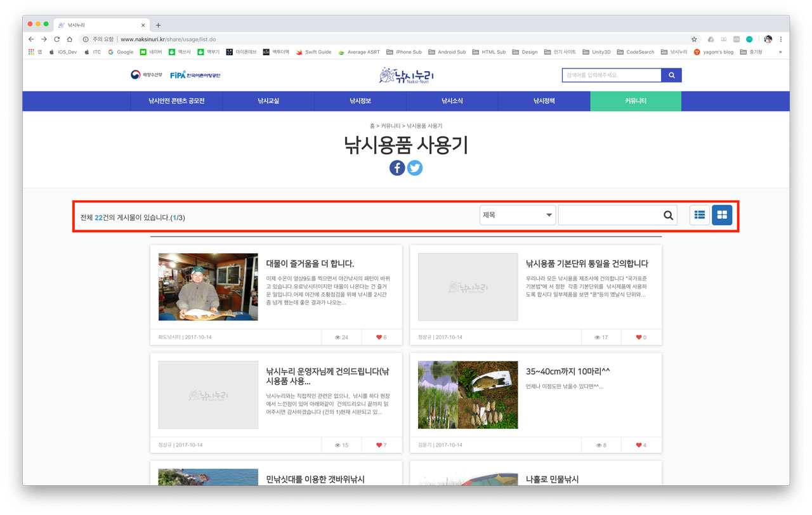Expand the bookmarks overflow chevron on the bookmarks bar

[781, 51]
